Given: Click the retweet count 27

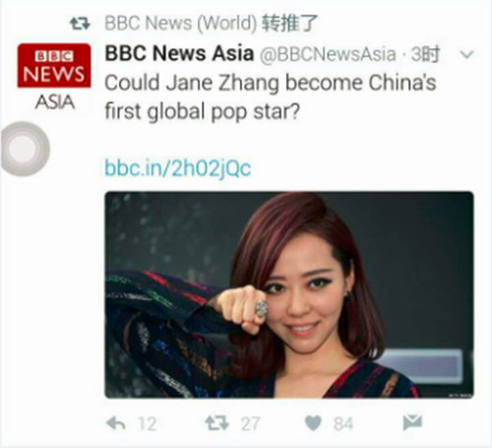Looking at the screenshot, I should click(x=250, y=424).
